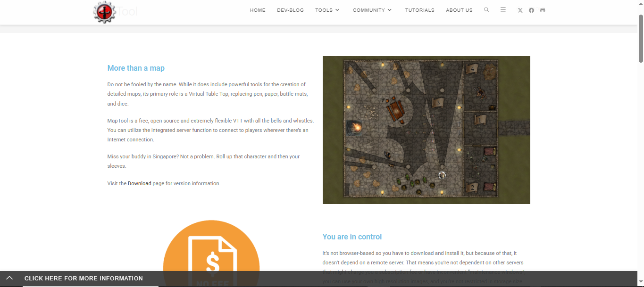
Task: Open the hamburger menu icon
Action: pos(503,10)
